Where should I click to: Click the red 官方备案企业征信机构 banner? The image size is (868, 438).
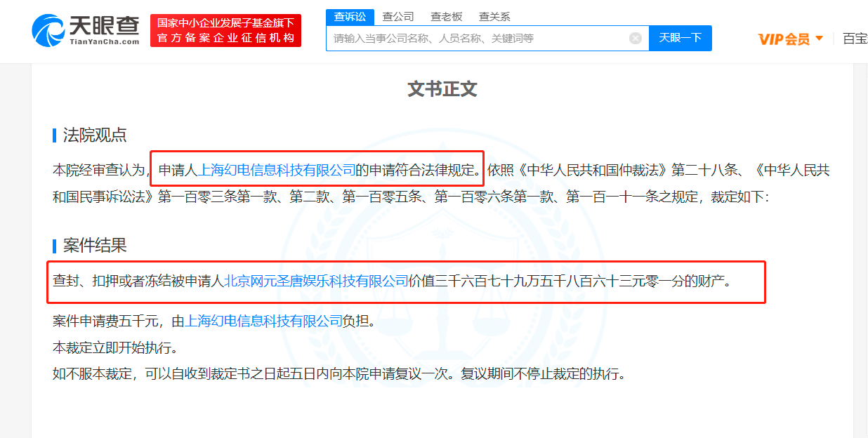[225, 31]
